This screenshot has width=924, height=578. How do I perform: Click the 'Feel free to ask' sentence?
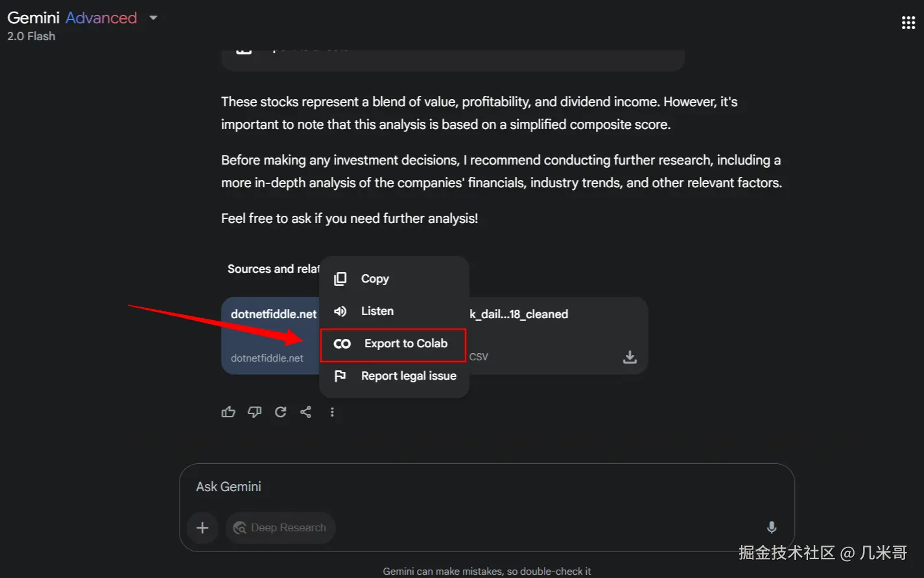click(x=349, y=218)
